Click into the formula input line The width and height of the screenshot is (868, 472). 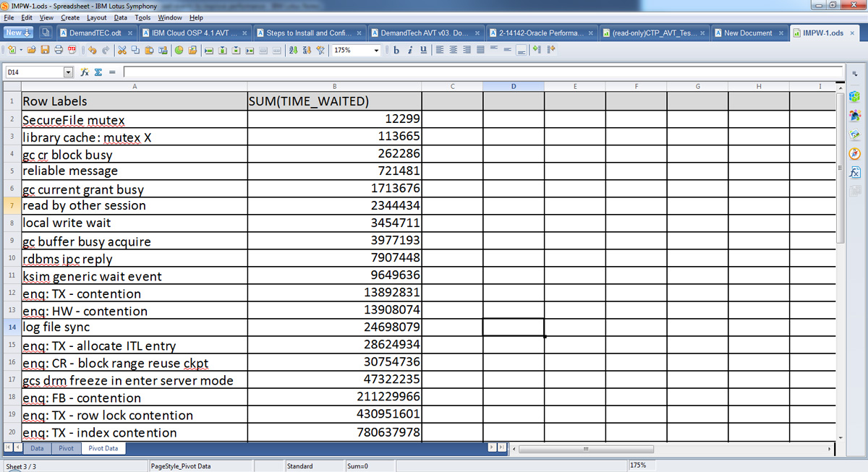(482, 72)
